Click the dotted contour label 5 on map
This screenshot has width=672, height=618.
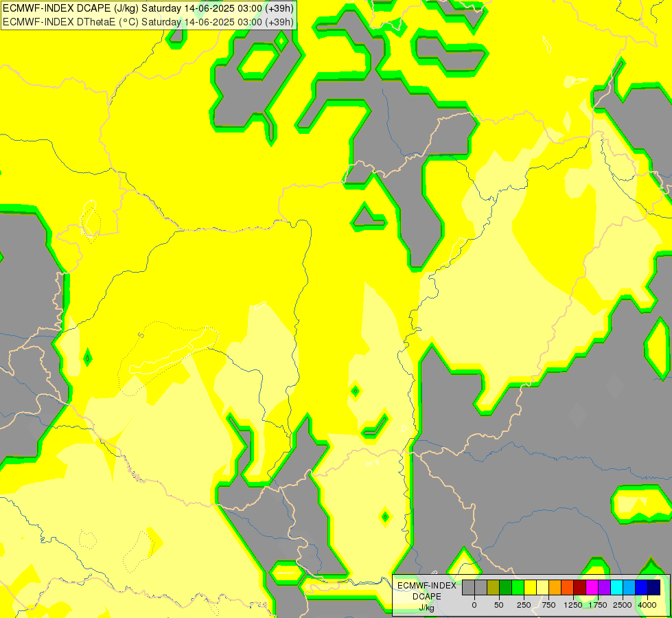[141, 335]
